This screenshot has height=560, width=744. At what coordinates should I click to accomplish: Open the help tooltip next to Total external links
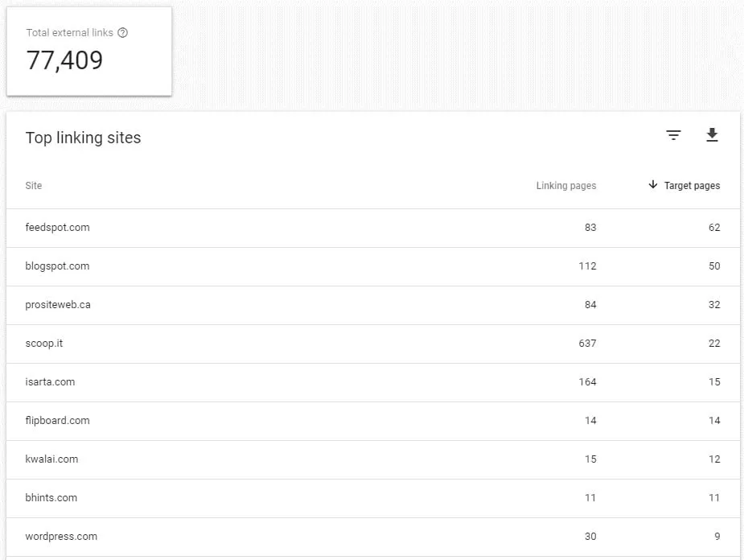point(123,32)
